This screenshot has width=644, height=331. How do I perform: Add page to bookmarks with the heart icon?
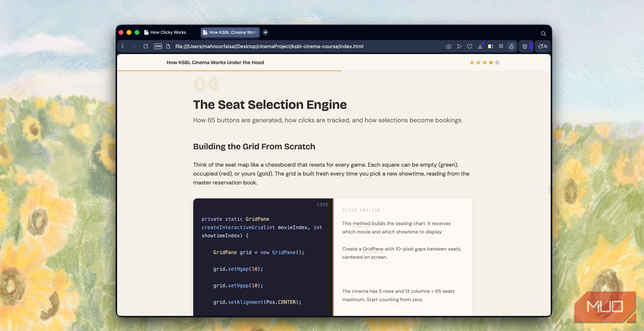(470, 46)
